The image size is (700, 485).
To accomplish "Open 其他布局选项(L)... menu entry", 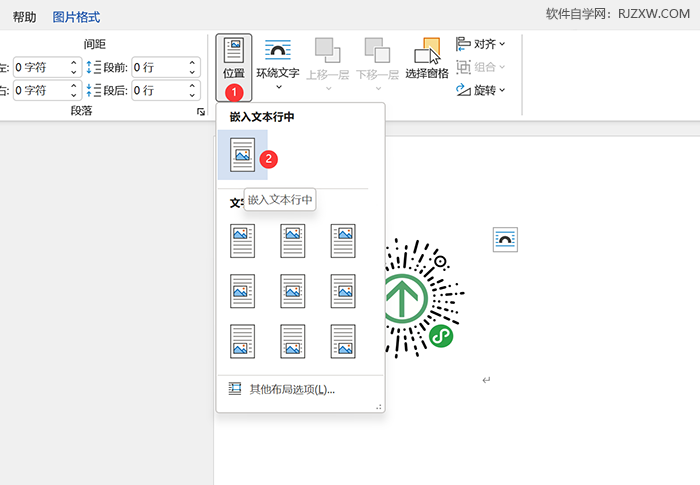I will click(300, 389).
